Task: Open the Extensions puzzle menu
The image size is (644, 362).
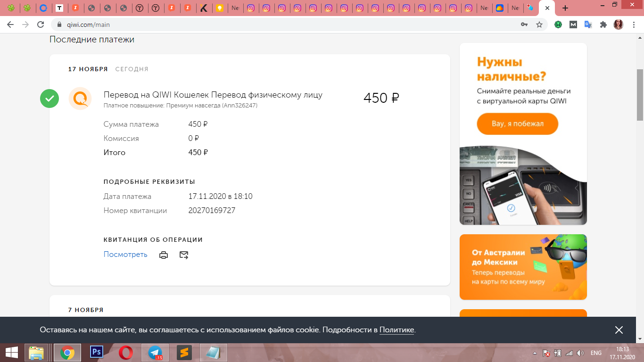Action: (603, 25)
